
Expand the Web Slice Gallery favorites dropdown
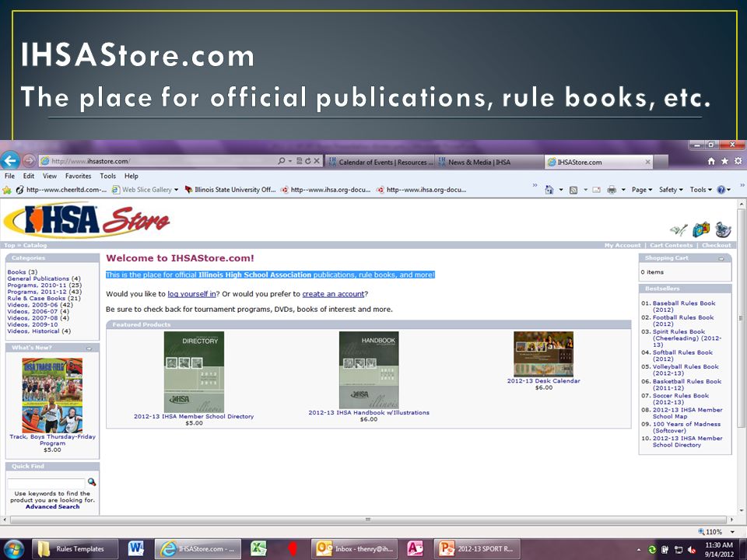click(x=177, y=190)
